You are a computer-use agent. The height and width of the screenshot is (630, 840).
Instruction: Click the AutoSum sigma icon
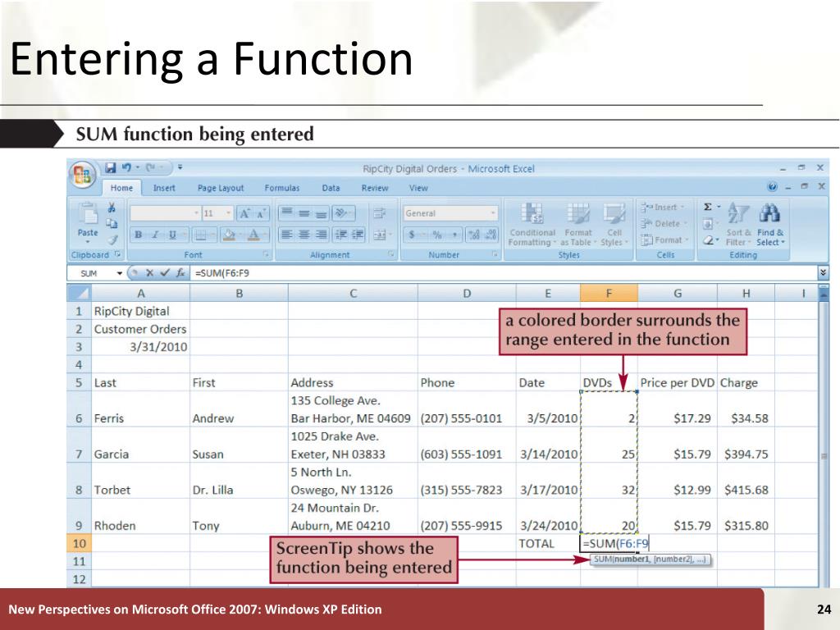(x=708, y=208)
